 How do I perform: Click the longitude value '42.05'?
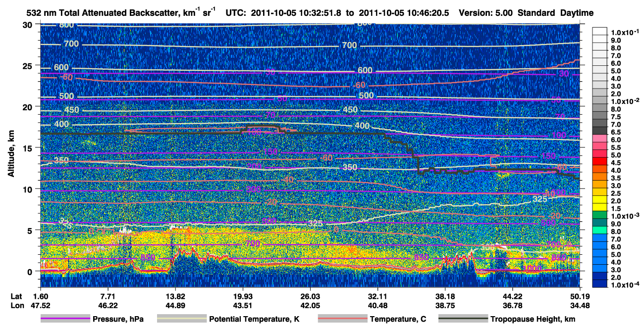coord(310,306)
